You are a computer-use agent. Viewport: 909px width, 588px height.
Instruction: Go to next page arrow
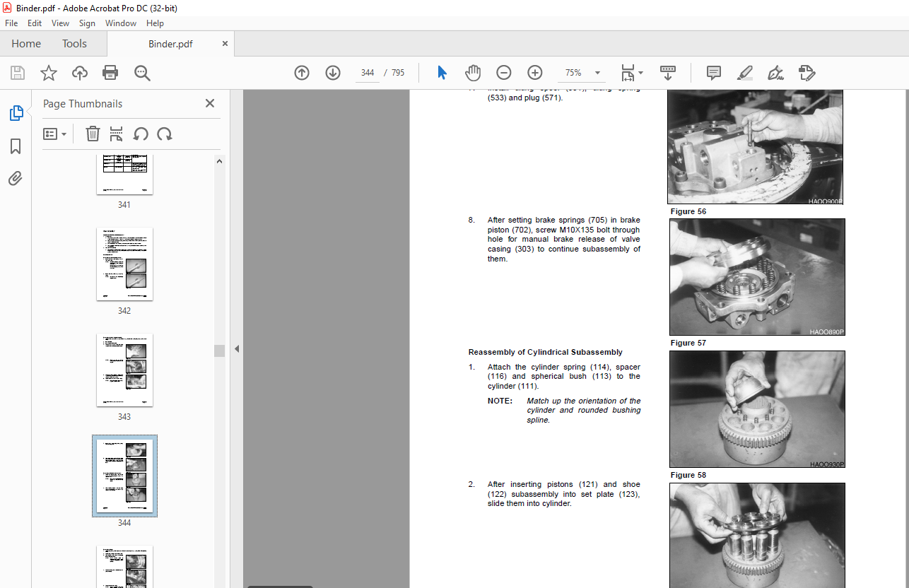point(333,73)
